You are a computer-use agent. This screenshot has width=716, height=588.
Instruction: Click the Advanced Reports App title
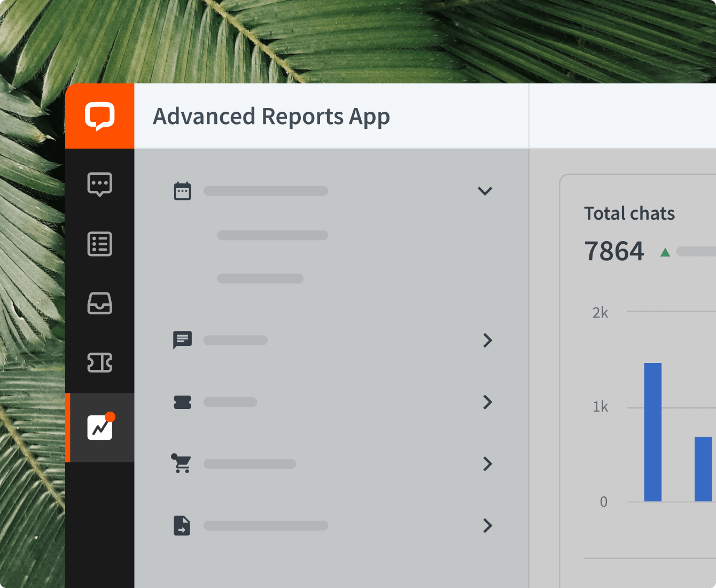click(x=271, y=117)
